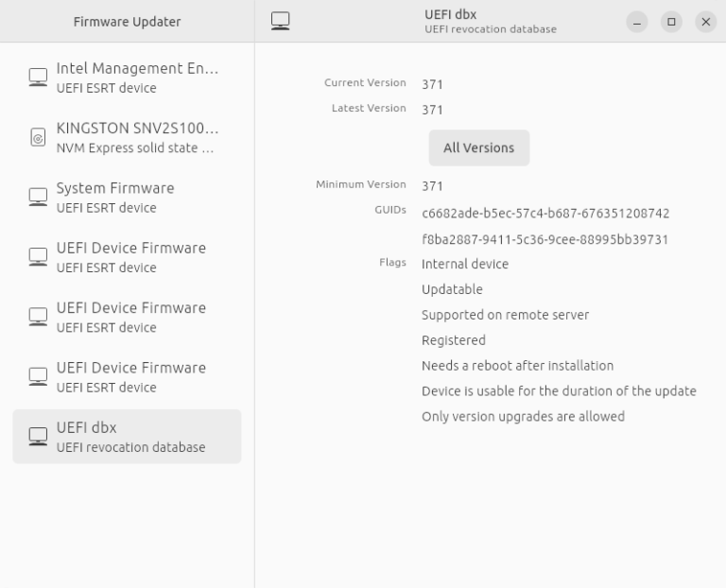Click the device icon in the header bar
The width and height of the screenshot is (726, 588).
tap(280, 21)
